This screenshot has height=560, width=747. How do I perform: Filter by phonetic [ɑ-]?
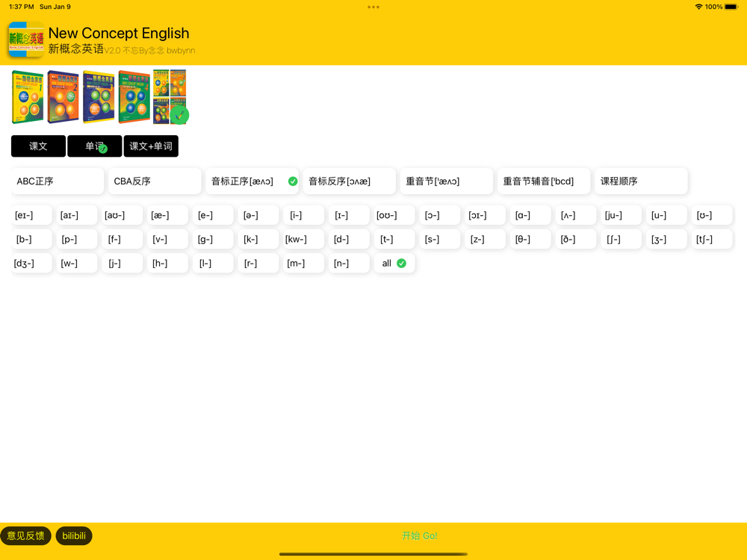point(530,215)
